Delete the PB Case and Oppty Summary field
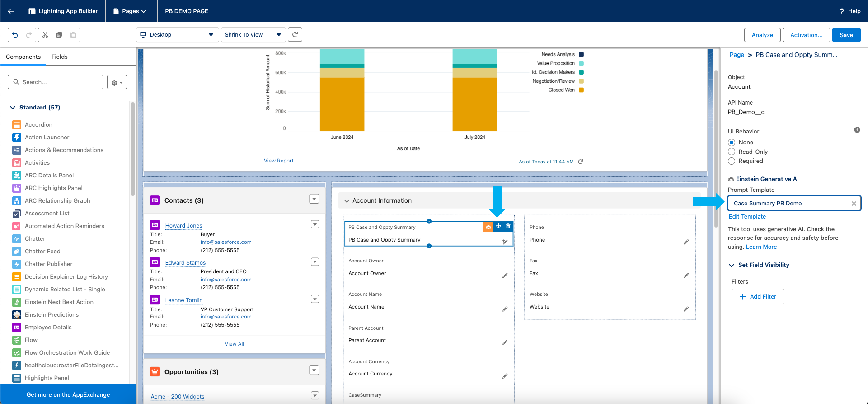Image resolution: width=868 pixels, height=404 pixels. pyautogui.click(x=508, y=226)
